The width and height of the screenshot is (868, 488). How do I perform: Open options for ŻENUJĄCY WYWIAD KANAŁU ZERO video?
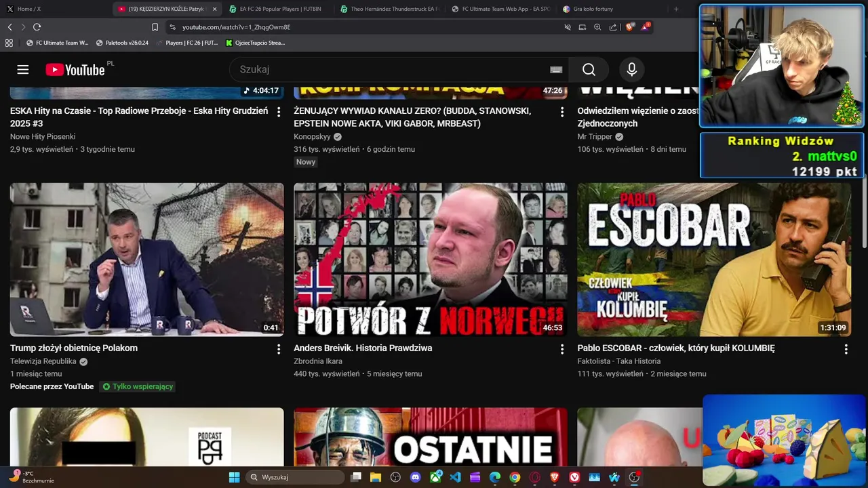561,112
